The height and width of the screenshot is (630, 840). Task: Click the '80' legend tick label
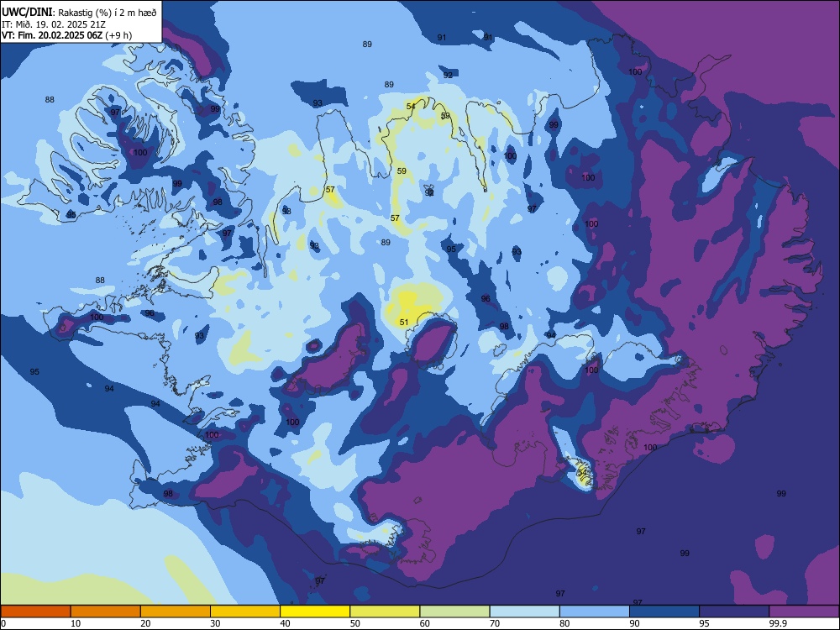[x=564, y=623]
